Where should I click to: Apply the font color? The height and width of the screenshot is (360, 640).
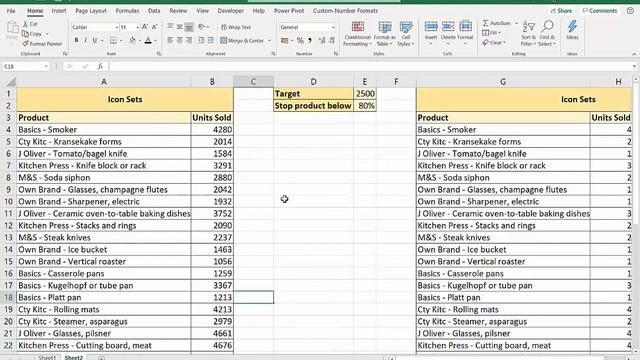(148, 40)
